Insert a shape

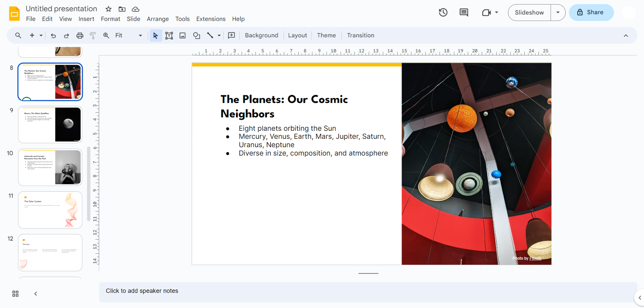click(x=196, y=35)
